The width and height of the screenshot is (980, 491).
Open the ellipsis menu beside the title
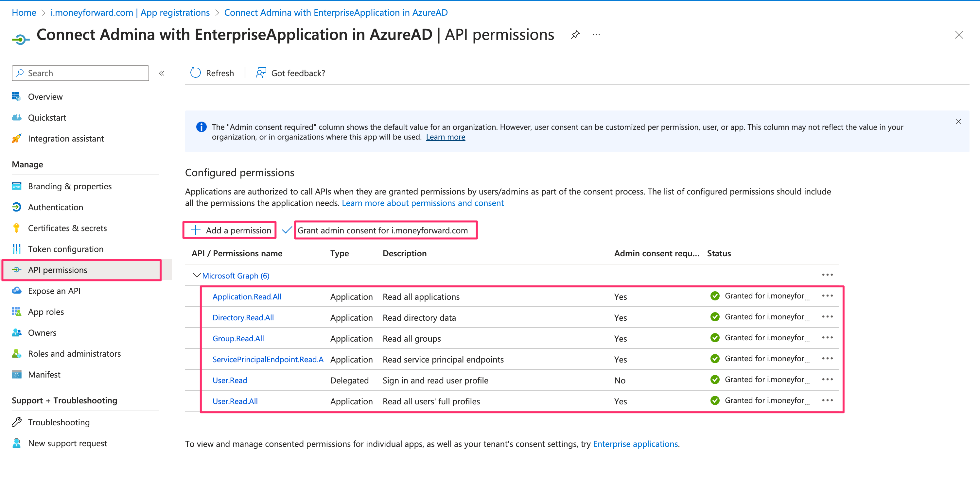tap(596, 35)
